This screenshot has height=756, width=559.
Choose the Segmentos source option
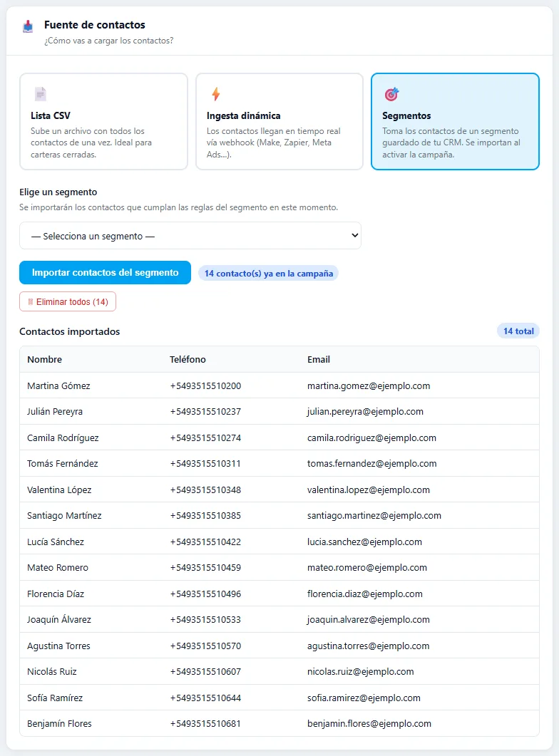[455, 122]
